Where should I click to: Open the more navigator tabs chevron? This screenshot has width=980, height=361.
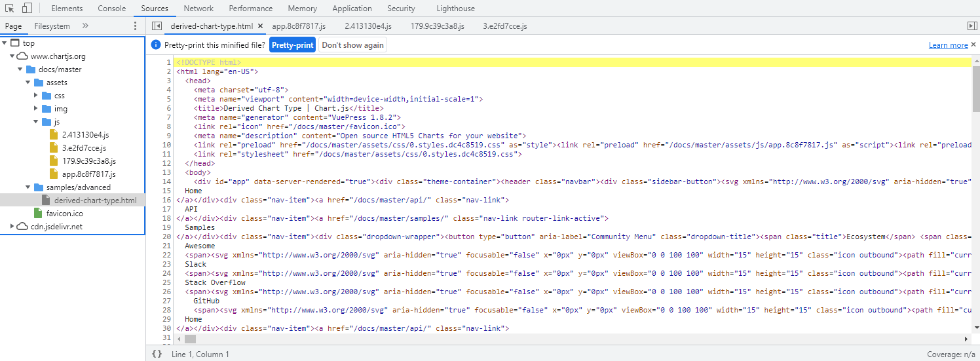85,26
